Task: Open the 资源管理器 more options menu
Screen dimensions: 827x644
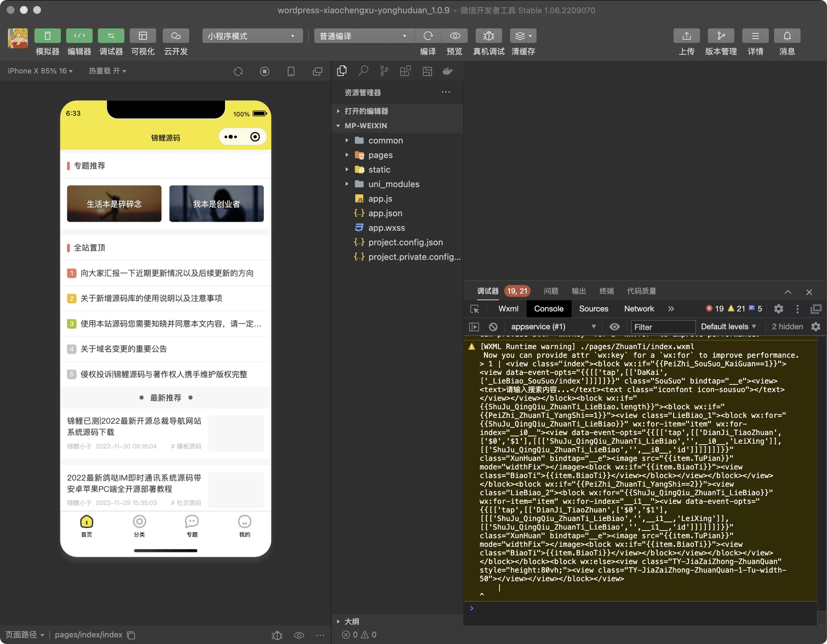Action: pyautogui.click(x=446, y=92)
